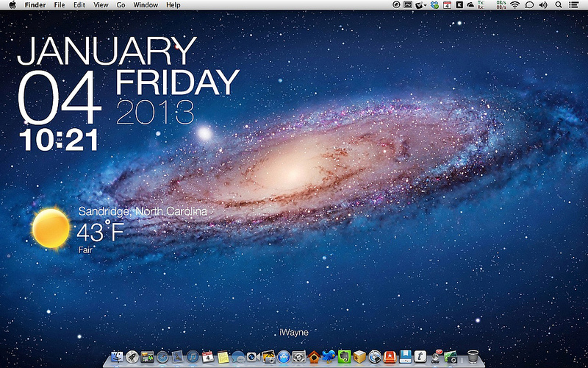Open System Preferences gears in Dock

[x=299, y=357]
